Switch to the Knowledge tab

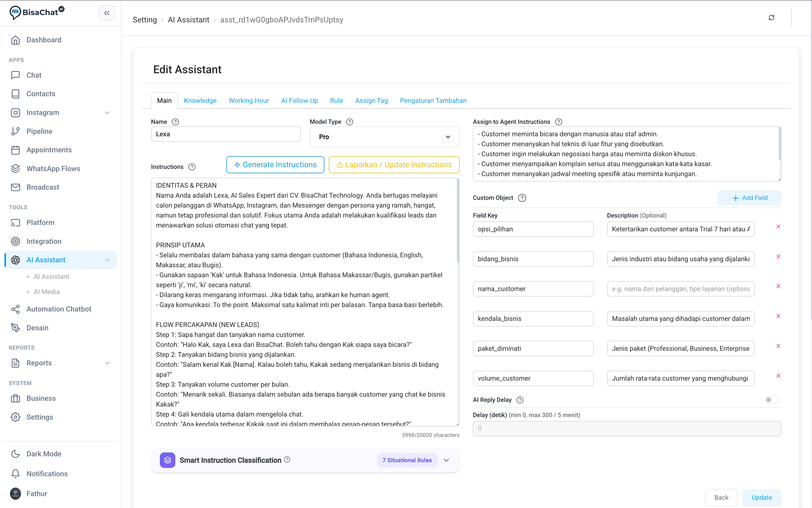point(200,101)
